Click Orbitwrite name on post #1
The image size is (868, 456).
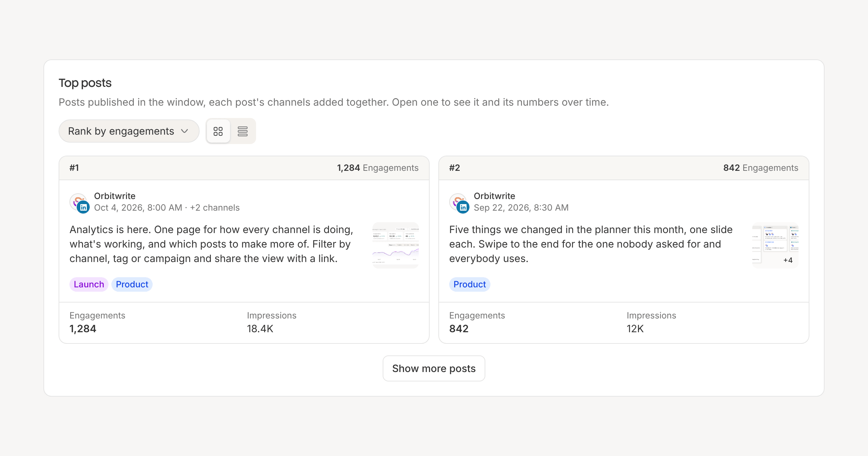(x=115, y=196)
